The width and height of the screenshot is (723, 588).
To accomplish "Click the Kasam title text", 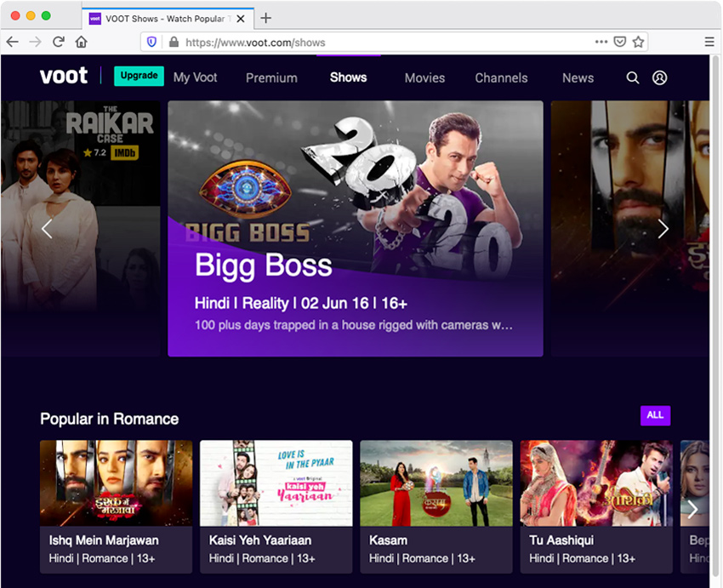I will point(388,540).
